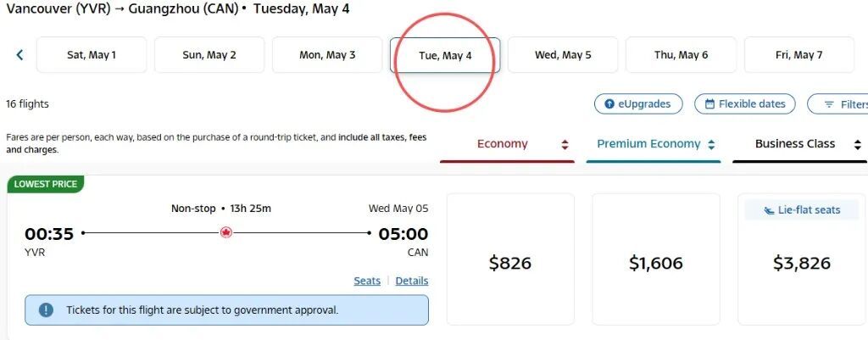Image resolution: width=868 pixels, height=340 pixels.
Task: Click the Lie-flat seats icon
Action: [769, 210]
